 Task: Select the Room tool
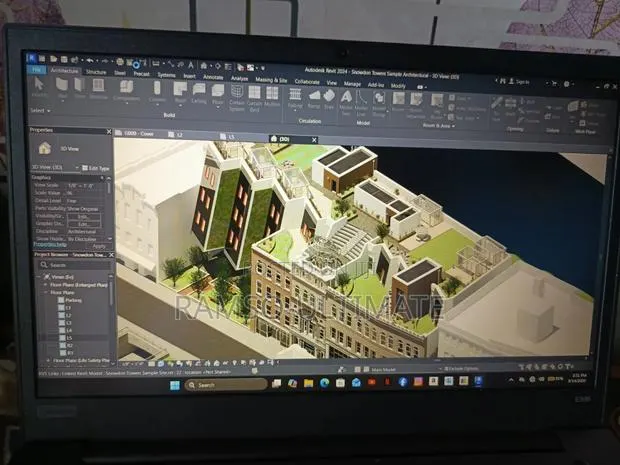point(398,101)
